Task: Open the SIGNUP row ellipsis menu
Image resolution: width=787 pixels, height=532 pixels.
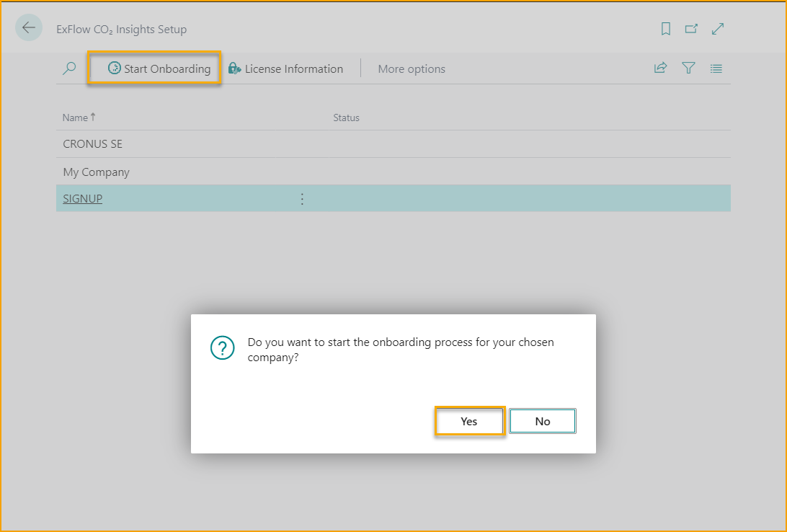Action: coord(302,198)
